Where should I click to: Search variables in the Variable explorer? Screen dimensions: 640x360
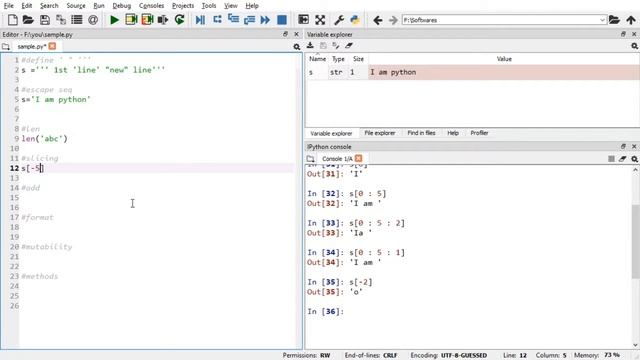(634, 46)
